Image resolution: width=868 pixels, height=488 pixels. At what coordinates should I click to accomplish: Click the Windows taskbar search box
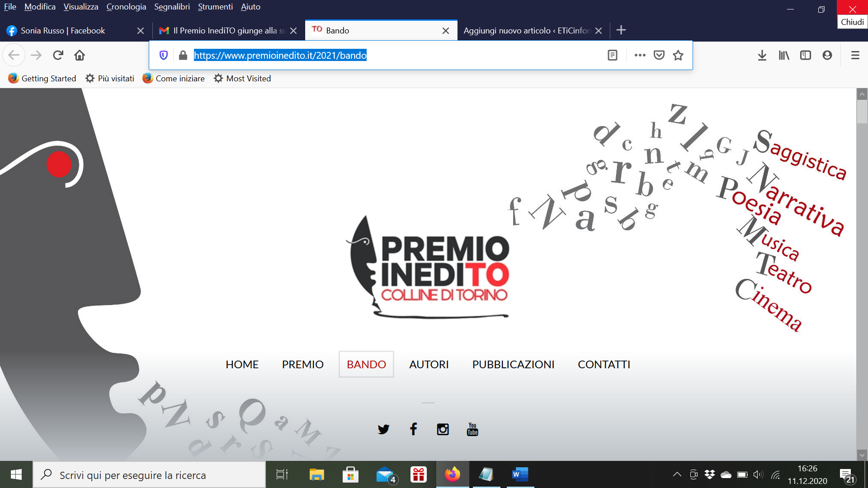coord(149,474)
